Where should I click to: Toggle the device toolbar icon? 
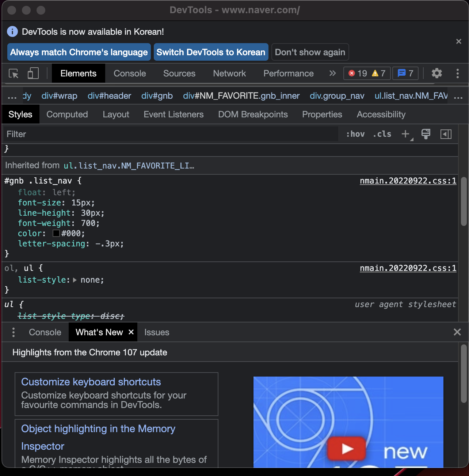(x=33, y=73)
